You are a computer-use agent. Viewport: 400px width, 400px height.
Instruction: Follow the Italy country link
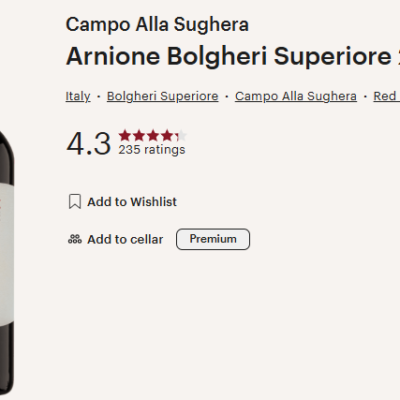[x=78, y=96]
